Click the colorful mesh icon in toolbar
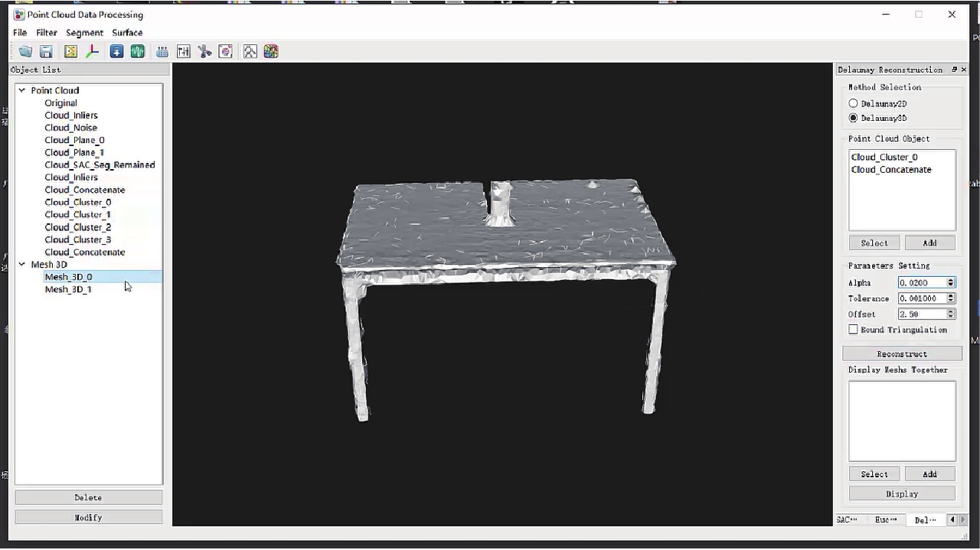 (270, 51)
